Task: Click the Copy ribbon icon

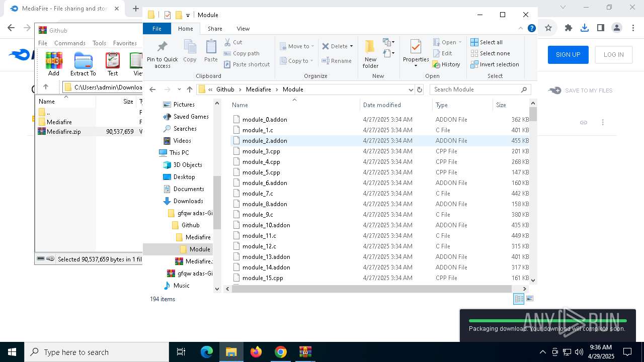Action: (x=190, y=51)
